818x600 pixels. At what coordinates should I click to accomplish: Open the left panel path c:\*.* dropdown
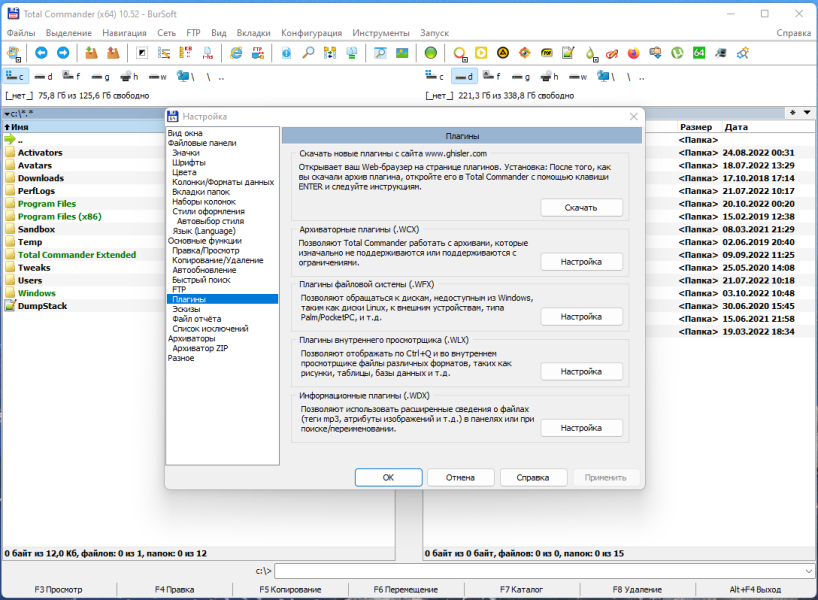pos(7,113)
